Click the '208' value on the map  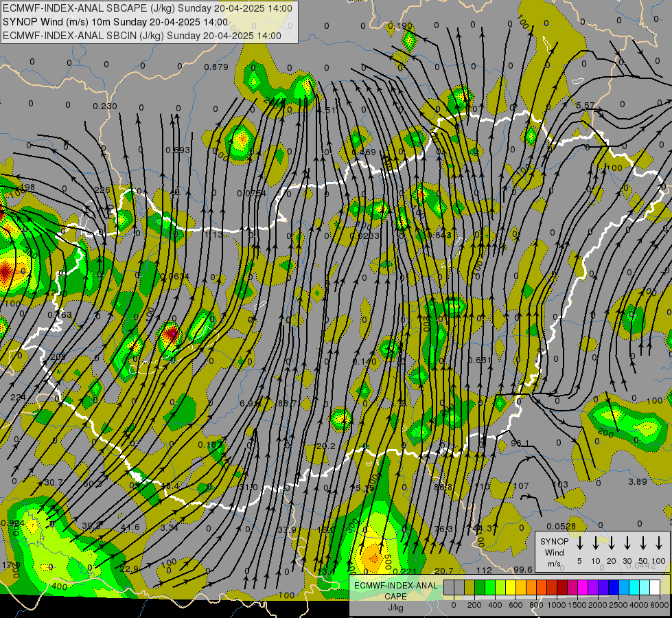click(58, 356)
